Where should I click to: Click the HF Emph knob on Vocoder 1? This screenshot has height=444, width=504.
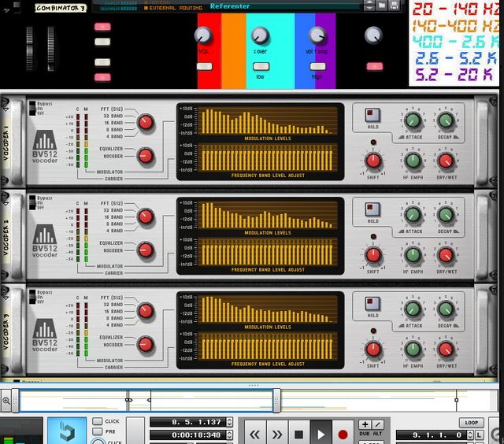[413, 161]
